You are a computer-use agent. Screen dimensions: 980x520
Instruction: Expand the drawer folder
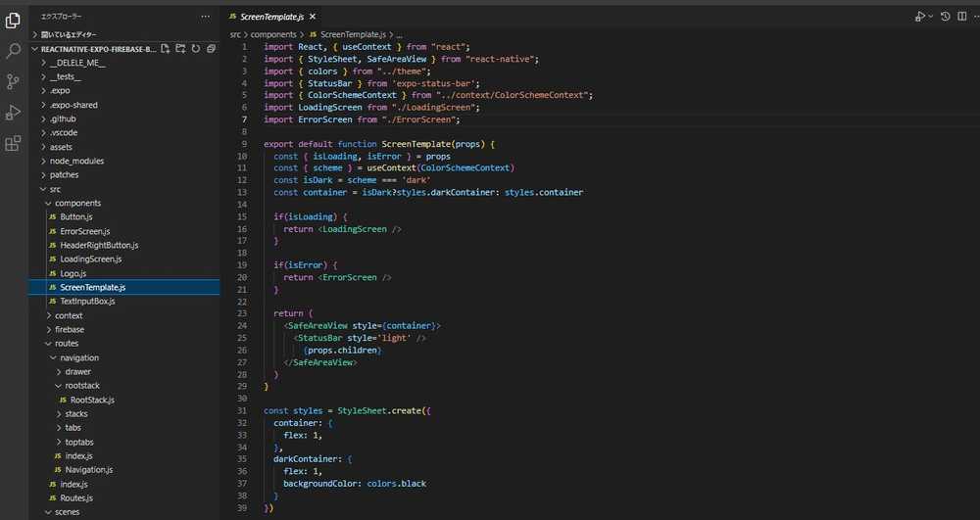tap(125, 371)
